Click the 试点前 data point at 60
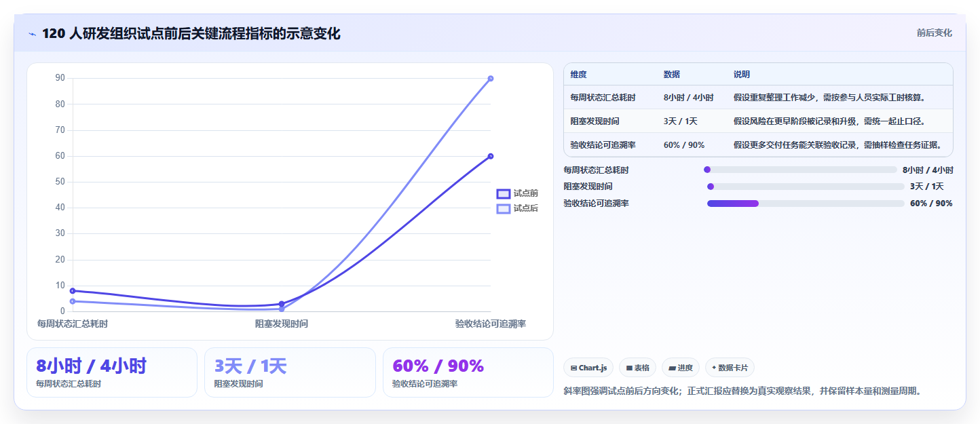Viewport: 980px width, 424px height. pyautogui.click(x=491, y=156)
